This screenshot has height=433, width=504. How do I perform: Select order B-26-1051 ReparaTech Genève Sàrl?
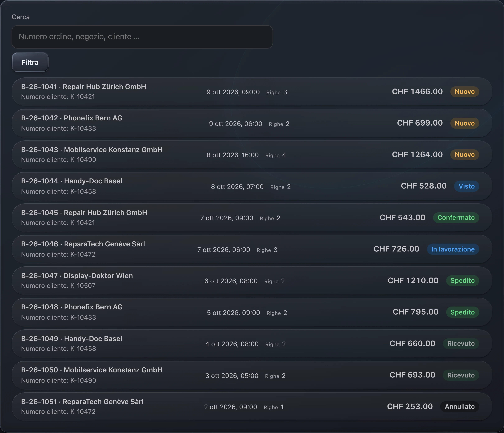(x=252, y=407)
